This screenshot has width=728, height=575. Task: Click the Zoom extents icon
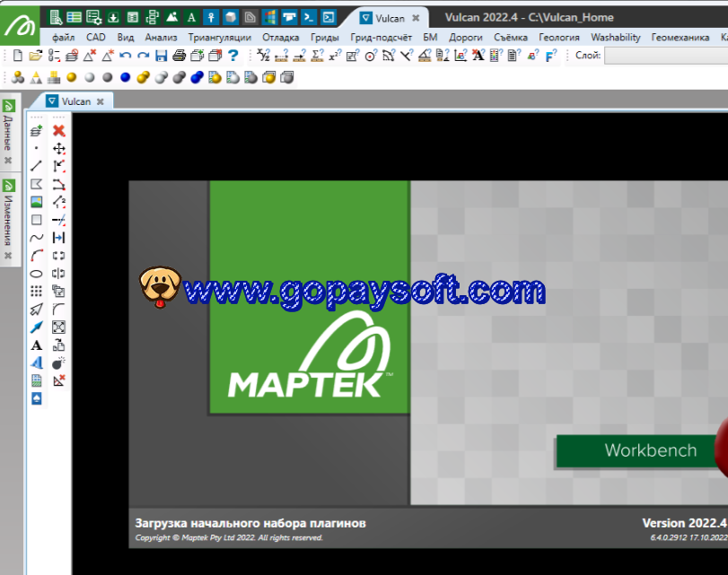tap(58, 327)
